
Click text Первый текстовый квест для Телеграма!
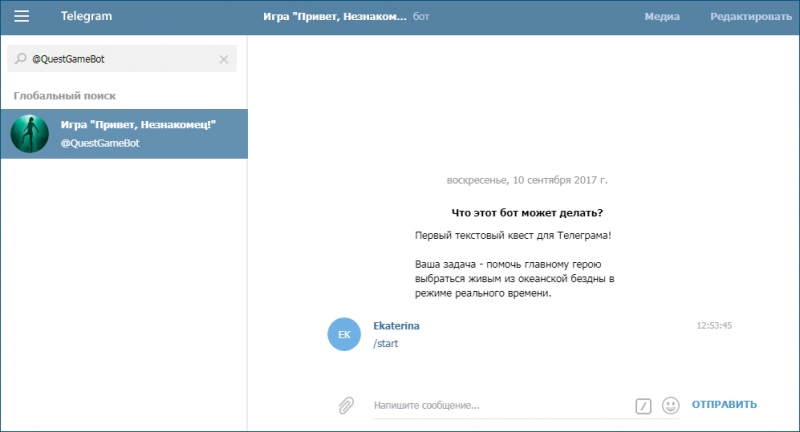point(513,236)
